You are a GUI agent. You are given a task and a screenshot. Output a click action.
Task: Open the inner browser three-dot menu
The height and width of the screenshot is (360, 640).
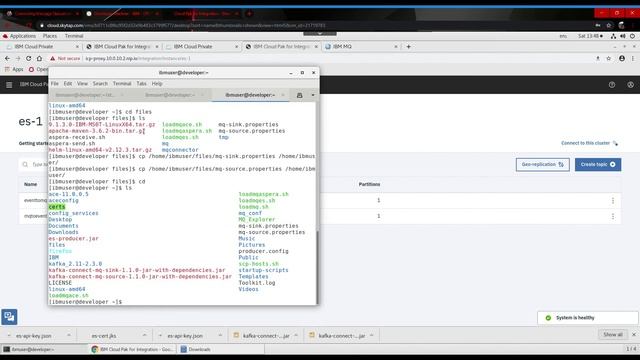(633, 58)
